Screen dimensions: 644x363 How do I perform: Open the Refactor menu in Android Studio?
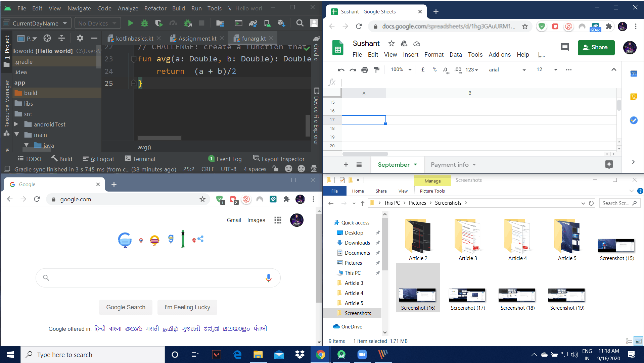point(155,8)
